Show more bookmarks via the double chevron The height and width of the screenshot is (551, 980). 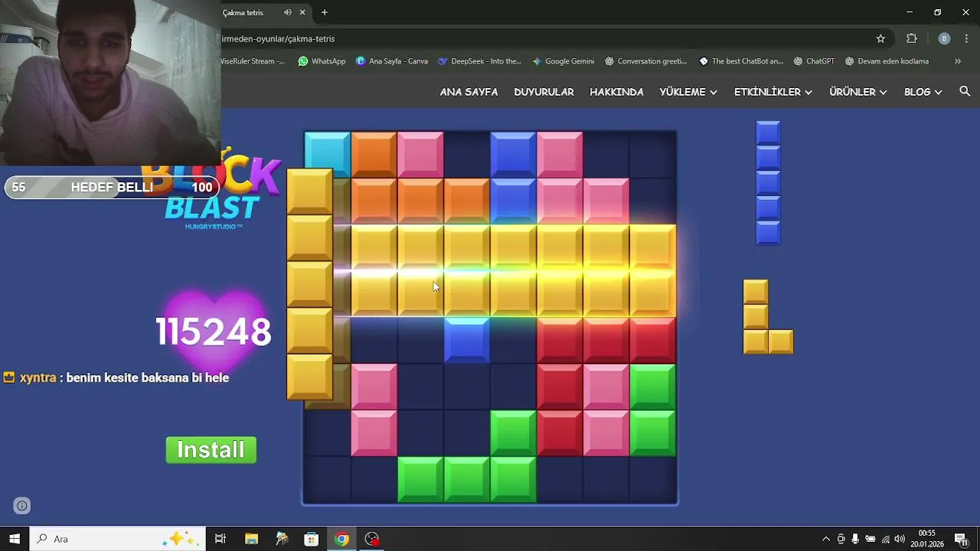tap(958, 61)
